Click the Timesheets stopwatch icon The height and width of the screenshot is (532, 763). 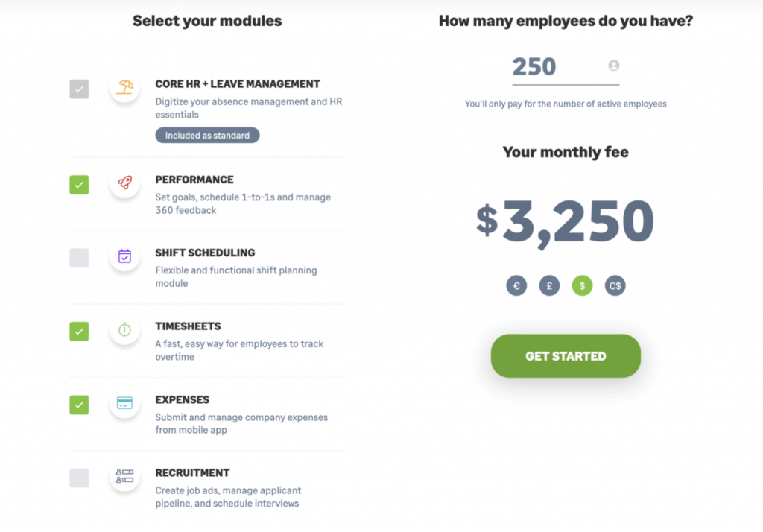pos(124,331)
